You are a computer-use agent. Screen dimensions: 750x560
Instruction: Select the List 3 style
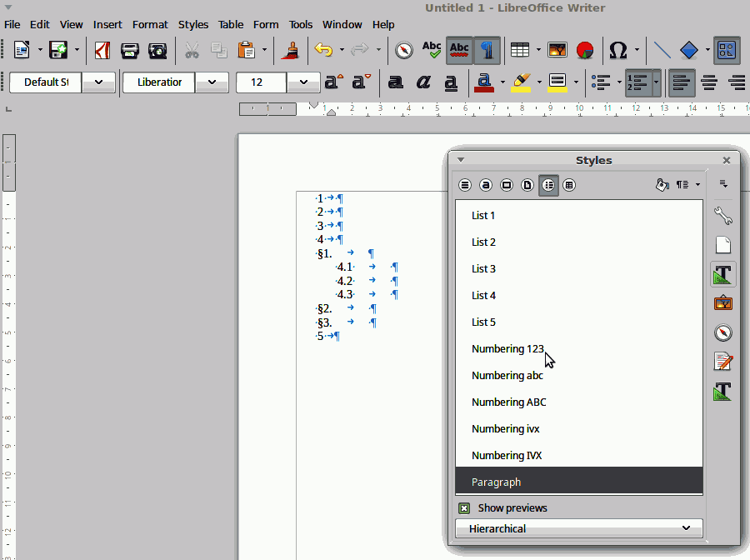pyautogui.click(x=483, y=268)
